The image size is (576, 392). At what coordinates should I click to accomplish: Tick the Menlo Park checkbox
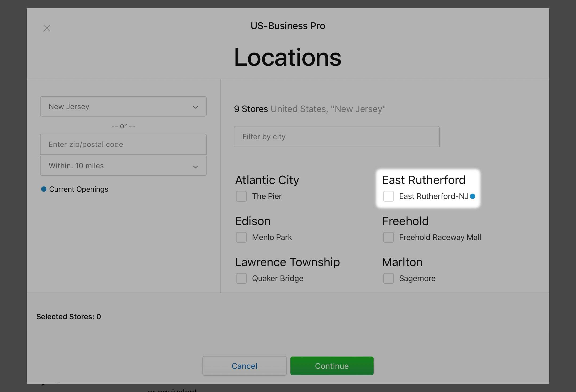click(241, 237)
